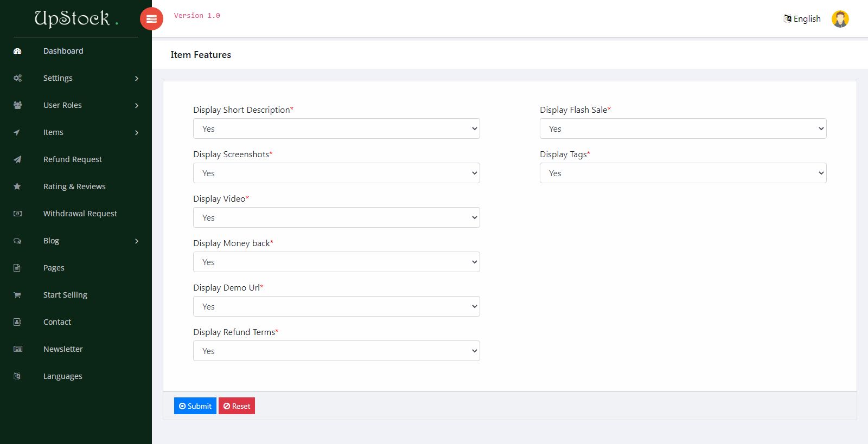Expand the Items submenu chevron
The height and width of the screenshot is (444, 868).
tap(137, 132)
